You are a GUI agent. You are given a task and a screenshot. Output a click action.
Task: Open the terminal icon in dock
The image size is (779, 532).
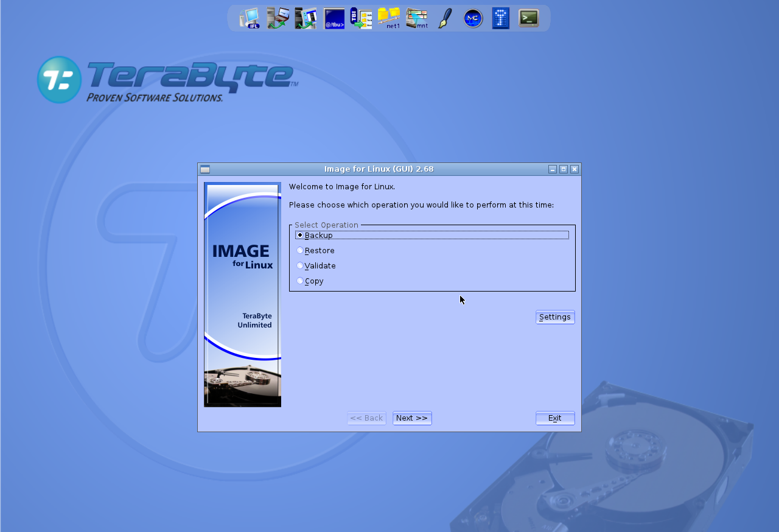tap(528, 18)
